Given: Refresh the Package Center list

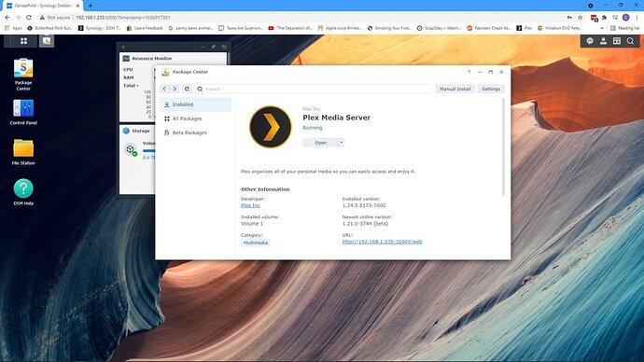Looking at the screenshot, I should tap(187, 89).
